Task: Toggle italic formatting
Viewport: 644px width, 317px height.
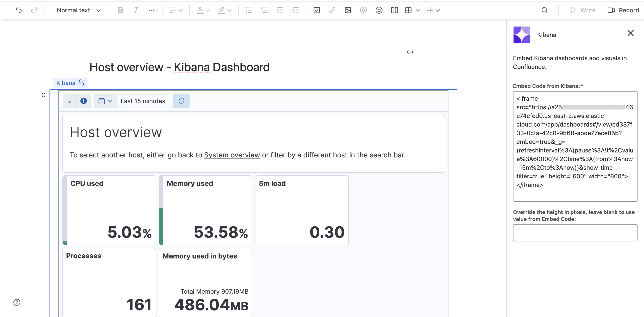Action: (x=136, y=10)
